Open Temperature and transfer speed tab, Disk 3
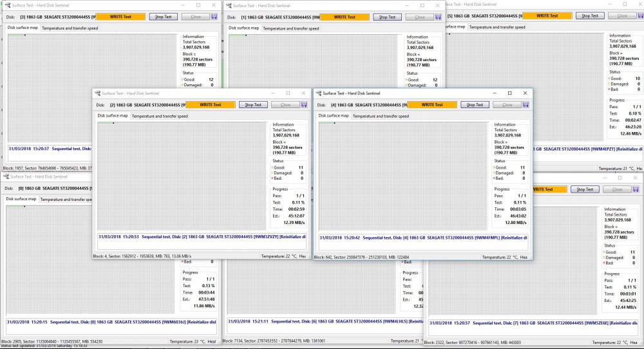This screenshot has width=644, height=349. click(70, 28)
